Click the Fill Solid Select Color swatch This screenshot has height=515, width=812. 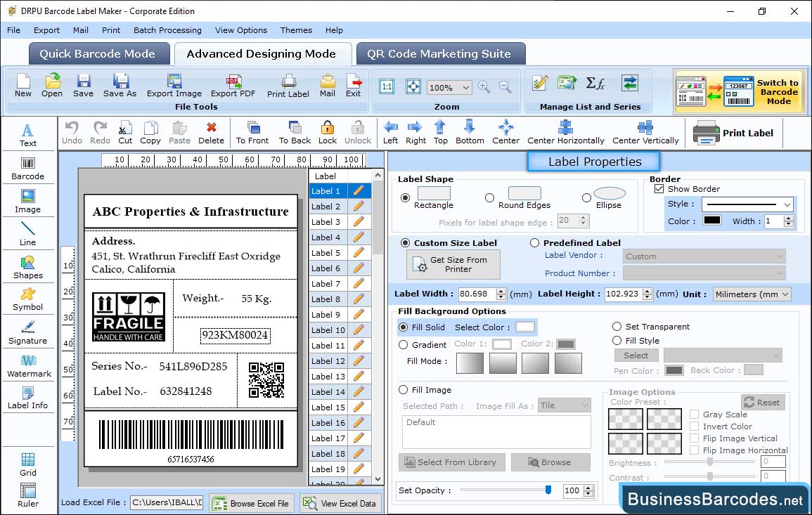tap(524, 327)
